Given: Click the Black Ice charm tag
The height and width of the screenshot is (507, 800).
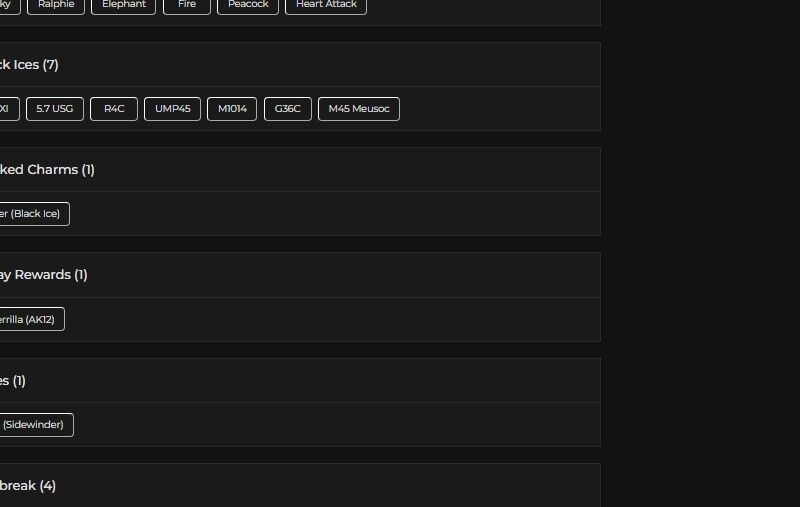Looking at the screenshot, I should pyautogui.click(x=32, y=214).
